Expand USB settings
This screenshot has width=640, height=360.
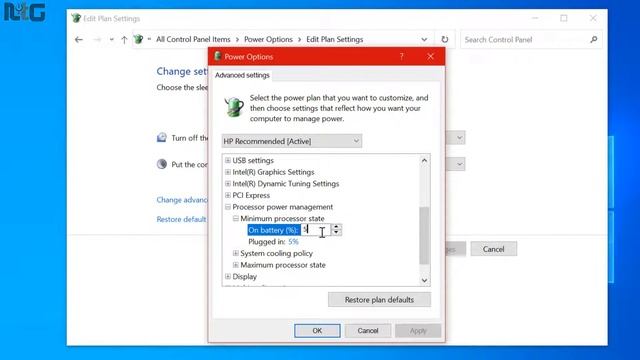click(228, 160)
